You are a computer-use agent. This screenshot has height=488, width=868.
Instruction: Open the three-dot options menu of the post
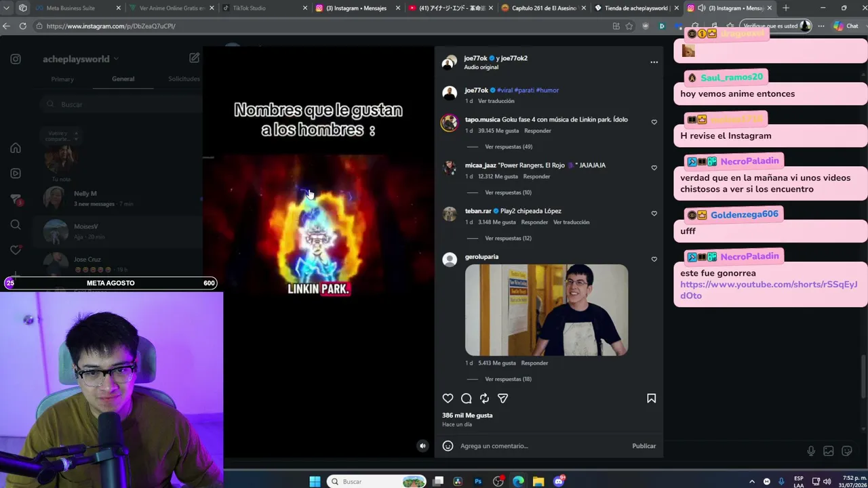(x=654, y=62)
